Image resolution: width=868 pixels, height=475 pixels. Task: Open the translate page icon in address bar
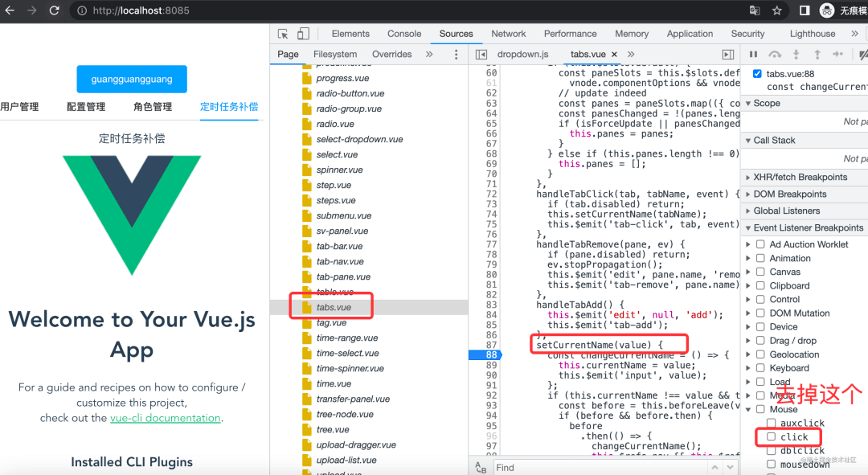755,10
